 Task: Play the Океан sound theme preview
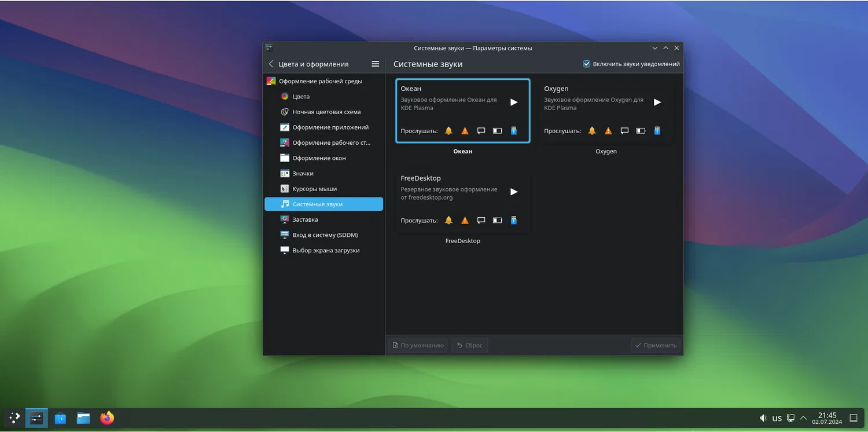(x=514, y=102)
